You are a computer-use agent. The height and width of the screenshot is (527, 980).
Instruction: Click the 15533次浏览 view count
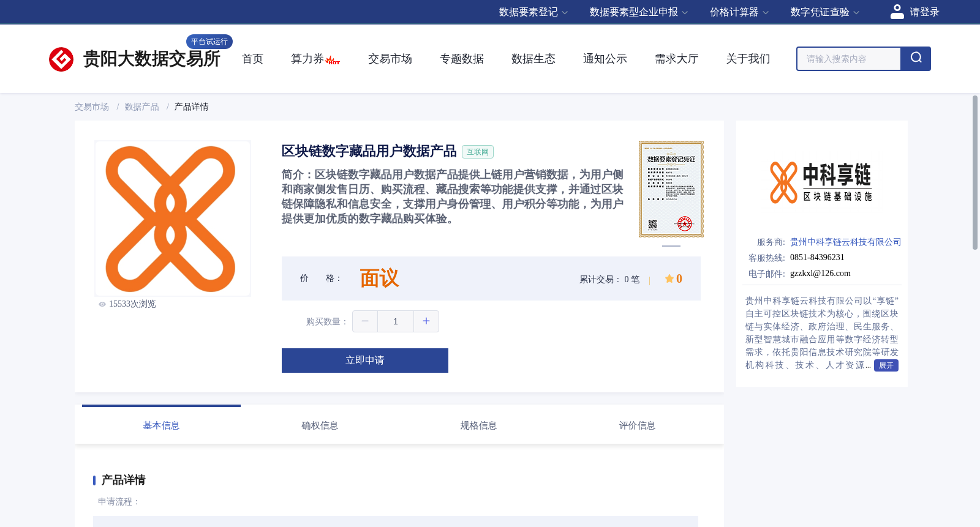(132, 304)
